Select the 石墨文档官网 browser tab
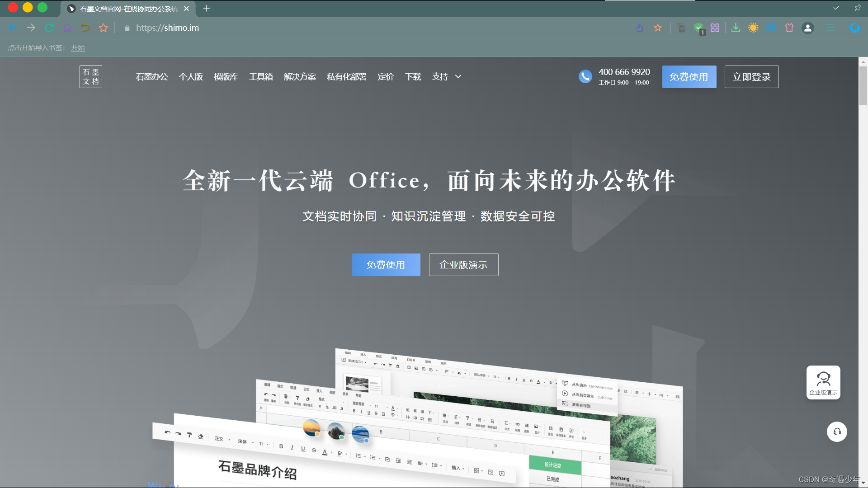Screen dimensions: 868x488 pyautogui.click(x=128, y=9)
